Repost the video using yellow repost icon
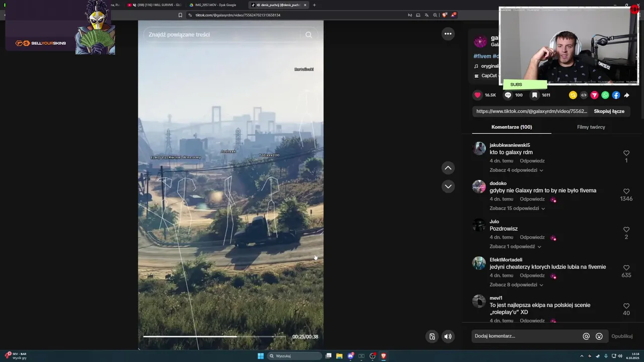This screenshot has height=362, width=644. click(x=573, y=95)
